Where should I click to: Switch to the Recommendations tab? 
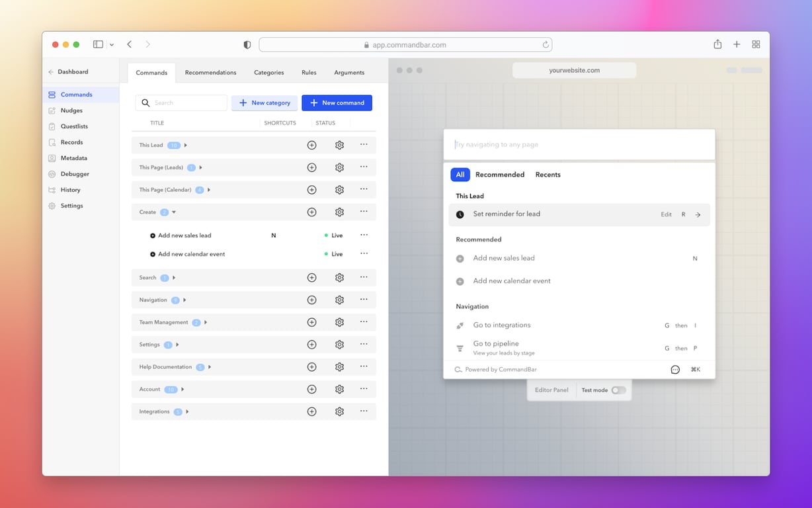click(x=210, y=73)
